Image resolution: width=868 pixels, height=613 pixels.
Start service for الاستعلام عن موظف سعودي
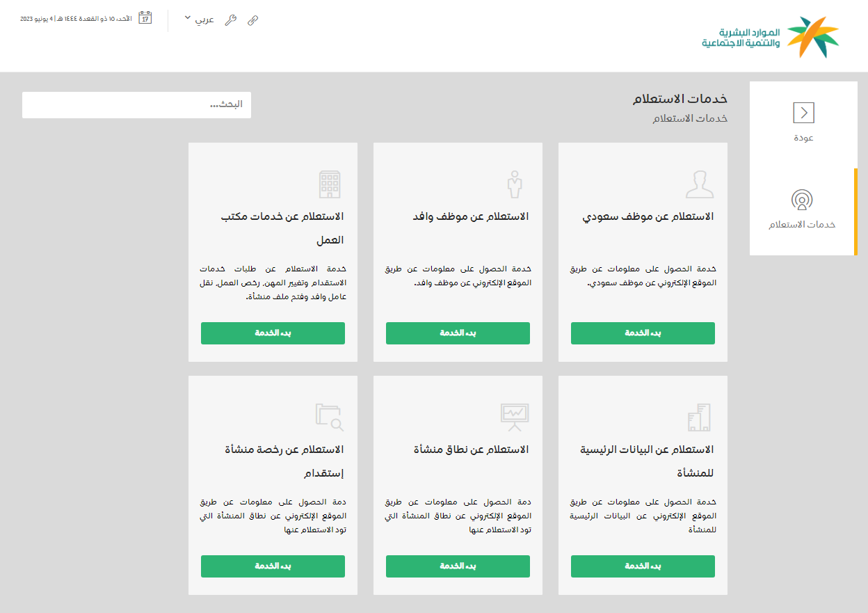(x=643, y=333)
